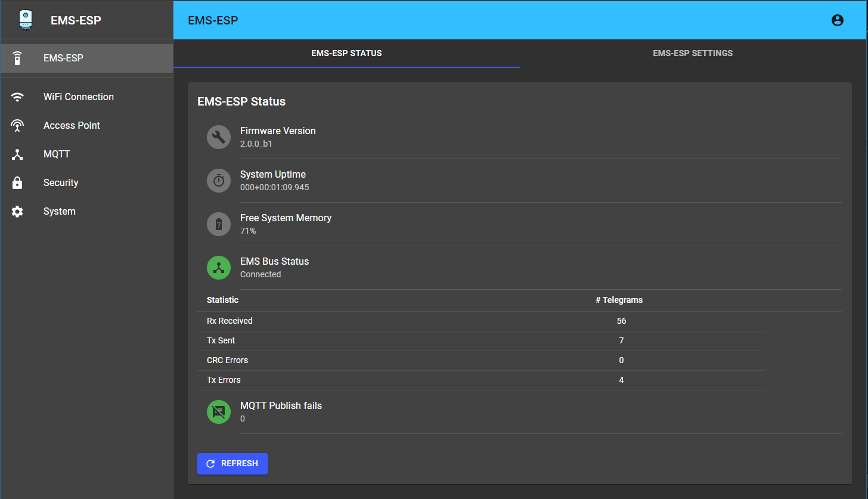Viewport: 868px width, 499px height.
Task: Switch to the EMS-ESP Settings tab
Action: point(692,53)
